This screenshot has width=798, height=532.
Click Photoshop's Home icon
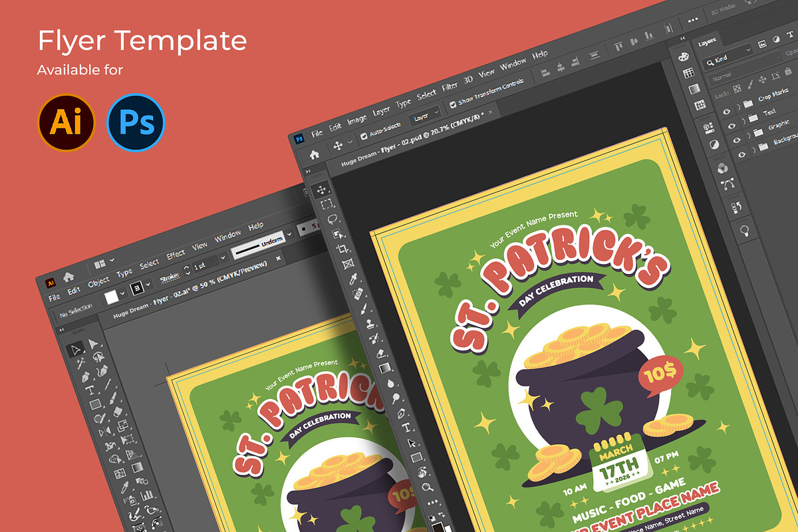point(315,154)
